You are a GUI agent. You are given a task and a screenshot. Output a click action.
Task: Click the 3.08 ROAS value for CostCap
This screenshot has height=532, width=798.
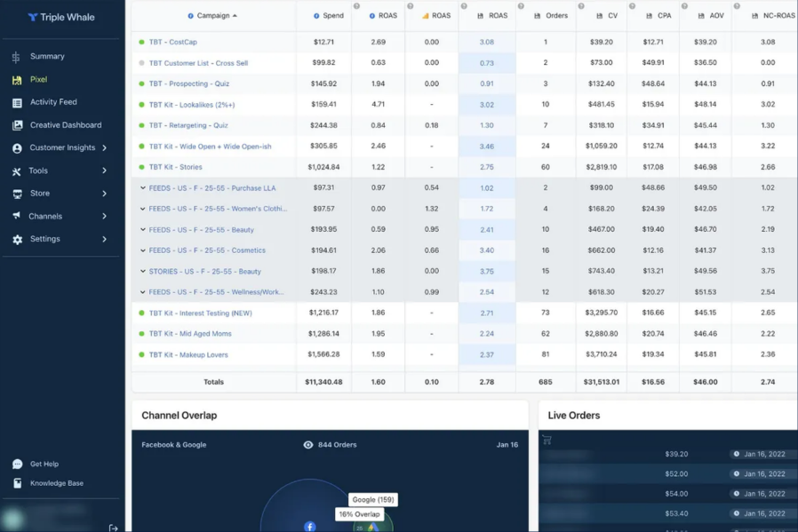click(x=487, y=43)
